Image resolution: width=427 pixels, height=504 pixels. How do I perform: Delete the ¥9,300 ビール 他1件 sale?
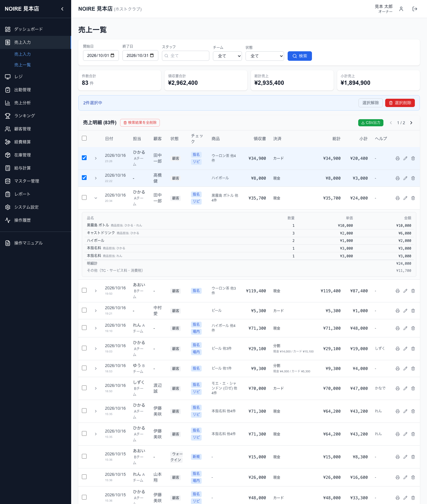tap(413, 369)
